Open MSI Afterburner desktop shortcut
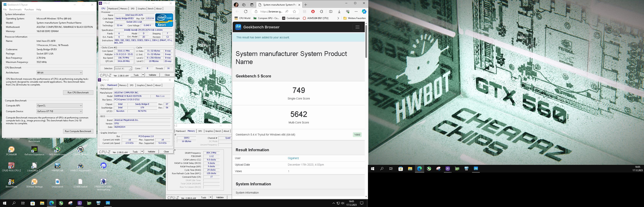 click(x=57, y=151)
